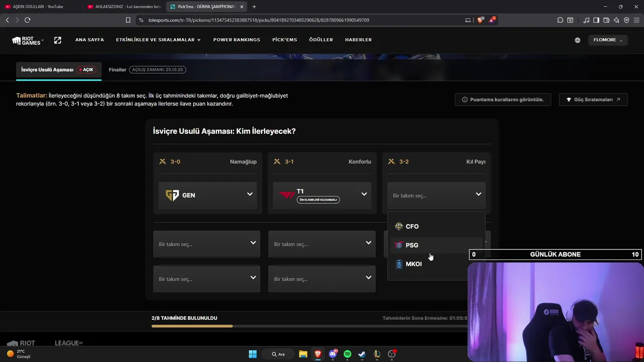The image size is (644, 362).
Task: Go to Ana Sayfa in navigation
Action: 90,40
